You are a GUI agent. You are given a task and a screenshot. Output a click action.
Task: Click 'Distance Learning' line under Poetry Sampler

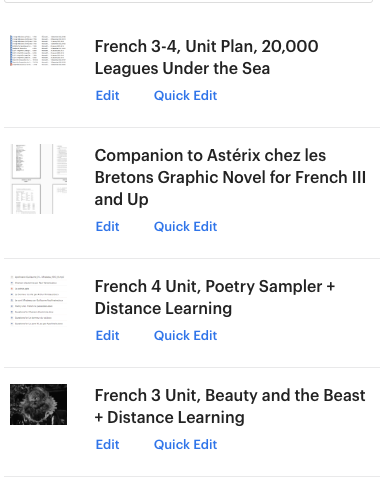tap(163, 308)
